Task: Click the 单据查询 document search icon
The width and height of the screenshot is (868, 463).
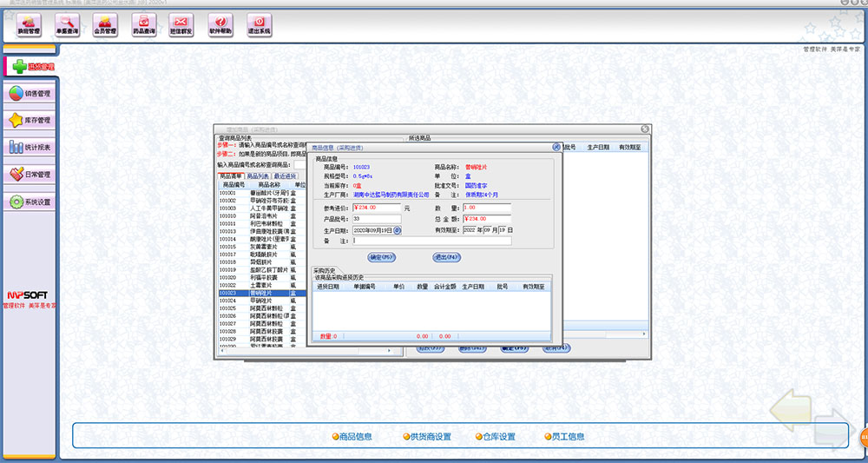Action: pyautogui.click(x=72, y=25)
